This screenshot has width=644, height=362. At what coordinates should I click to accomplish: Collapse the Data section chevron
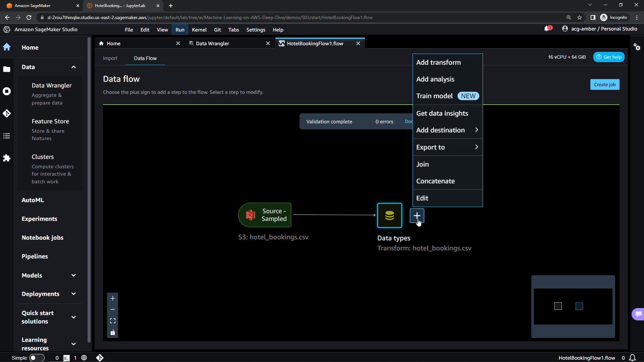point(73,67)
